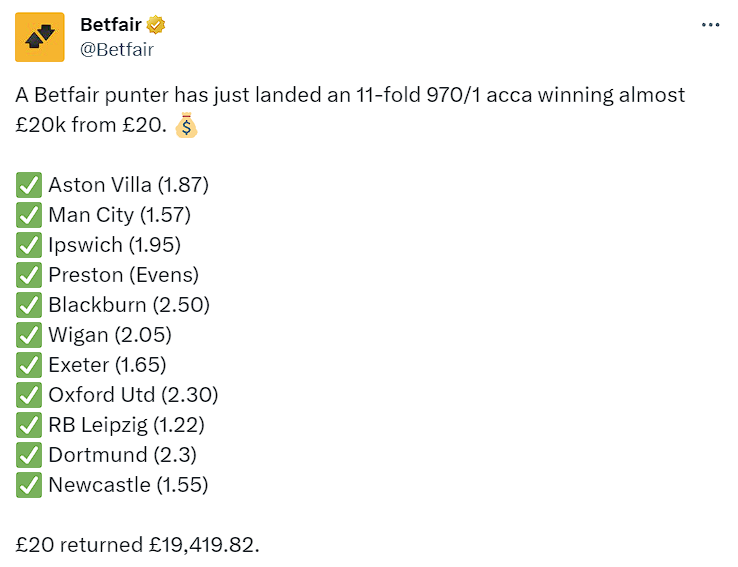
Task: Click the green check beside Wigan
Action: pyautogui.click(x=29, y=335)
